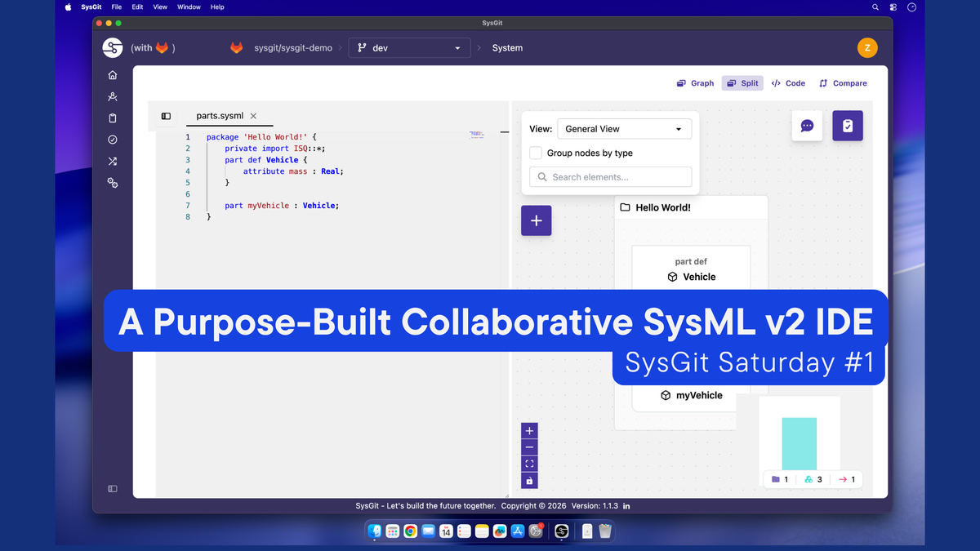Switch to Code view mode

tap(788, 82)
